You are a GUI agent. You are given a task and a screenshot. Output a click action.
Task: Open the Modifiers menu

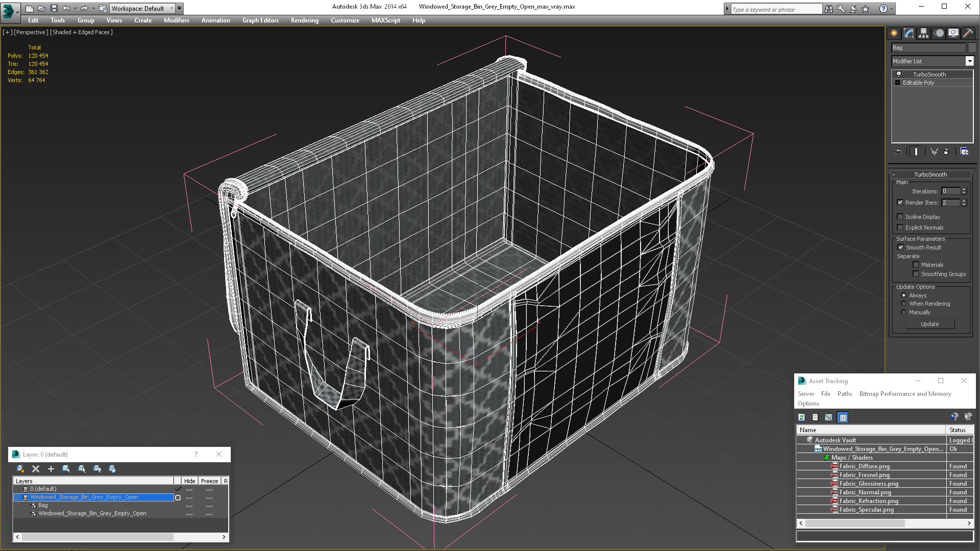click(x=176, y=20)
